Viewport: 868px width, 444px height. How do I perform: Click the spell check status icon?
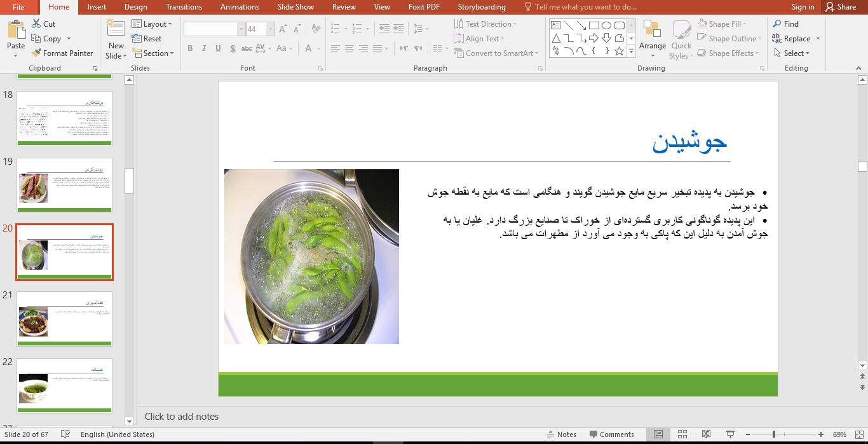(65, 434)
